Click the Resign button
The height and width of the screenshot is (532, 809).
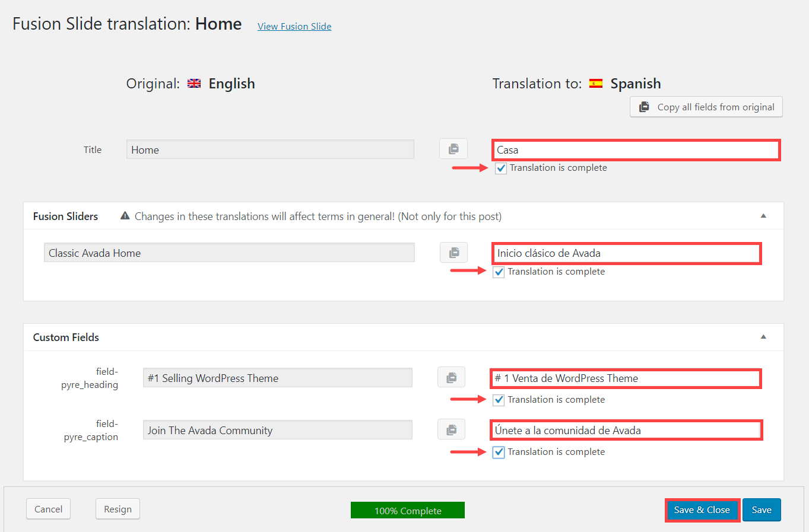tap(118, 509)
